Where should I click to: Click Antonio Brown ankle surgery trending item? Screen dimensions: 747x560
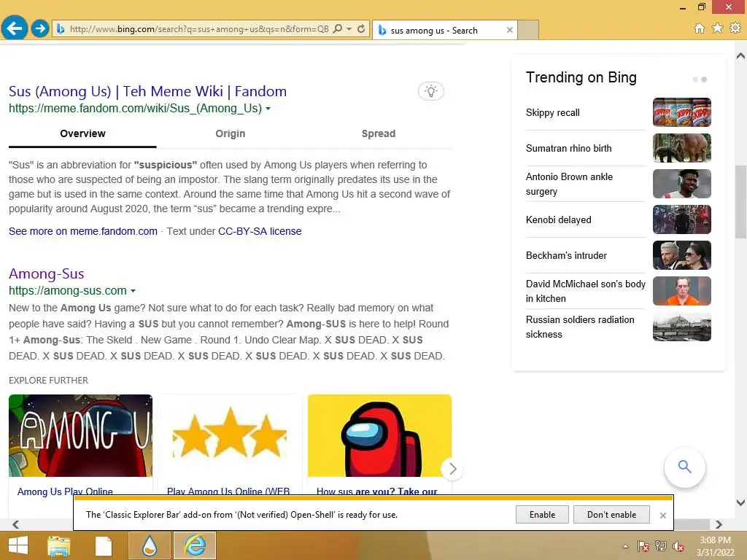pos(569,184)
